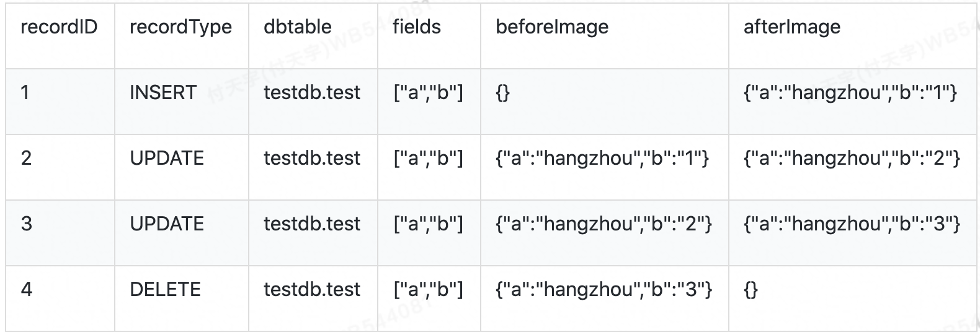Select the fields cell in the DELETE row
This screenshot has width=980, height=332.
428,290
